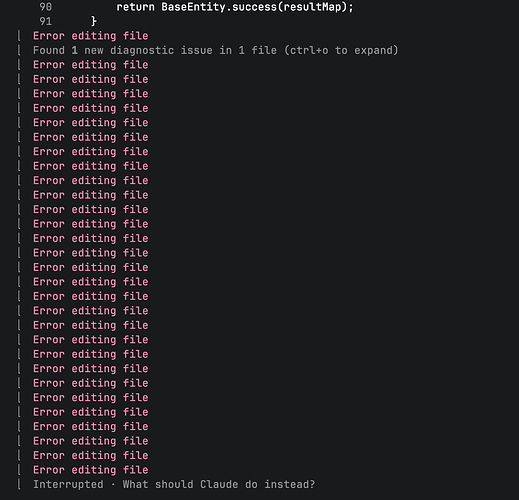Image resolution: width=519 pixels, height=500 pixels.
Task: Click the 'BaseEntity' class name
Action: (x=193, y=7)
